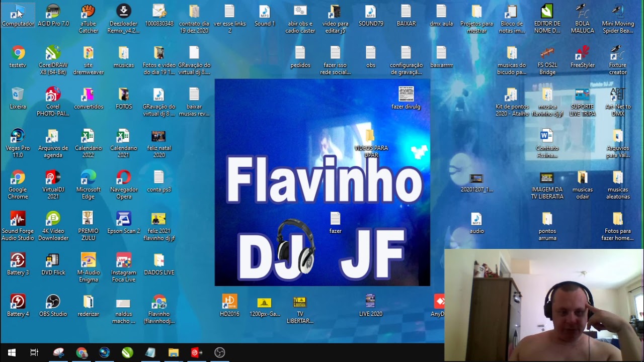644x362 pixels.
Task: Open the aTube Catcher shortcut
Action: pyautogui.click(x=89, y=19)
